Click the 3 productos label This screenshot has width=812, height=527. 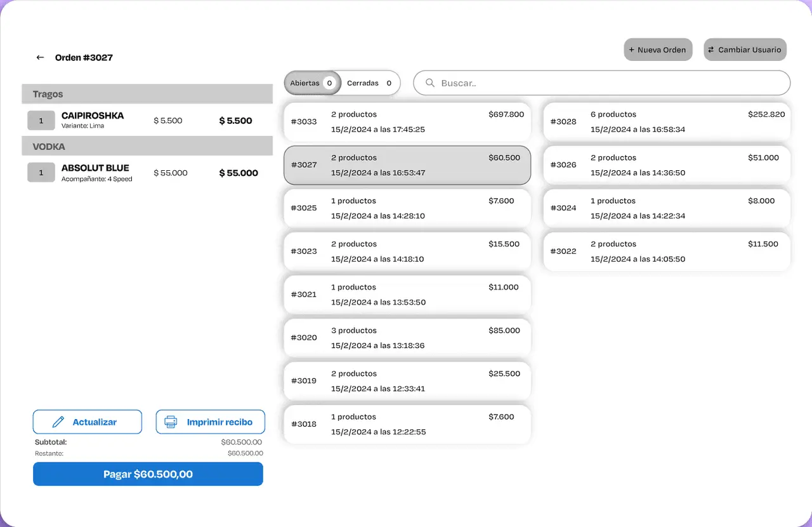coord(354,330)
